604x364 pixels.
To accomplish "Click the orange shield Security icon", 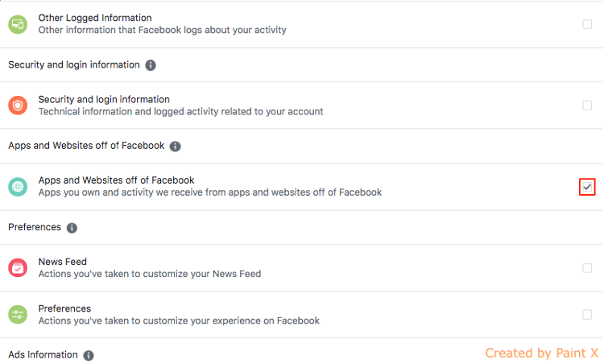I will [18, 105].
